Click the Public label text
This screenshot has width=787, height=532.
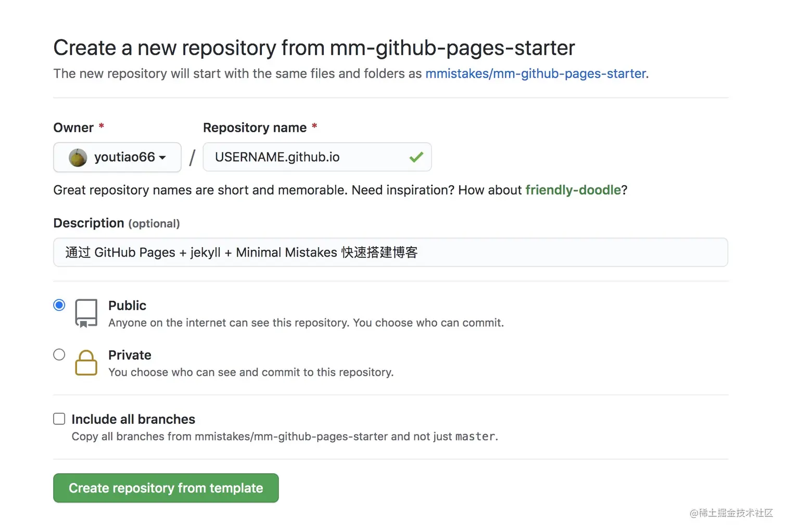(127, 306)
